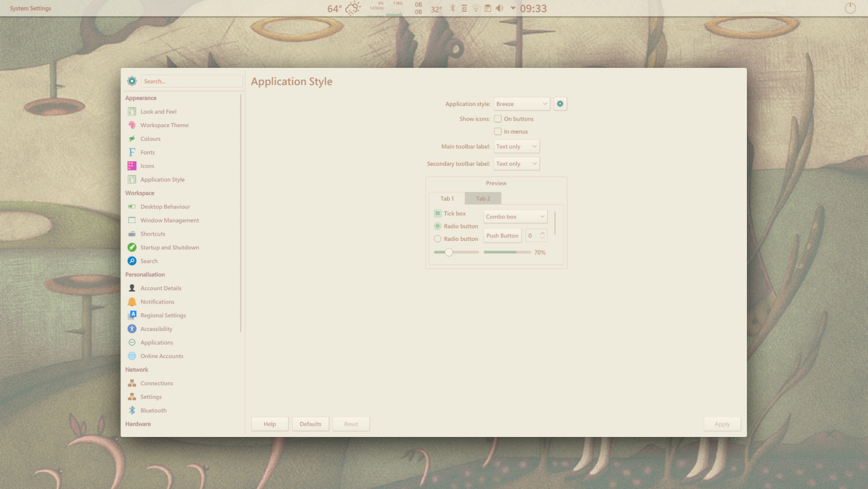Click the weather widget in the panel

coord(344,9)
